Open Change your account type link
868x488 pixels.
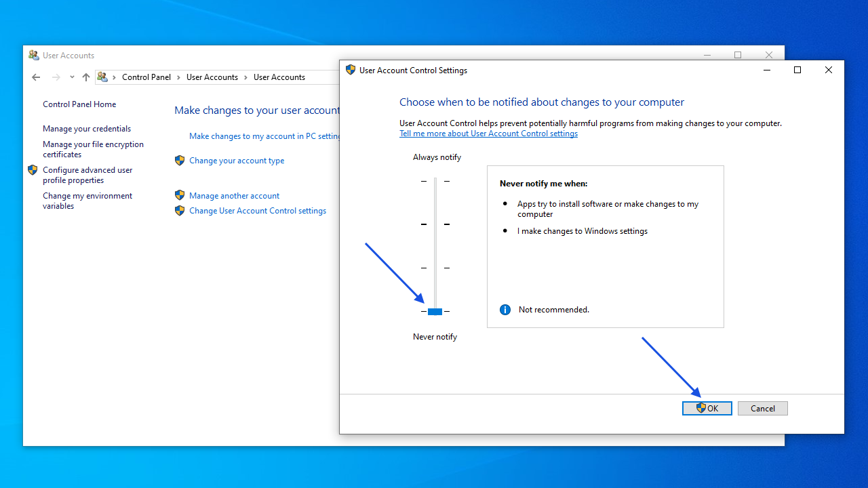tap(237, 161)
